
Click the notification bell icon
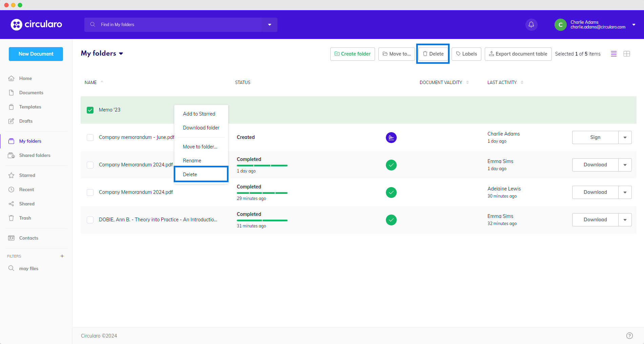pos(531,24)
